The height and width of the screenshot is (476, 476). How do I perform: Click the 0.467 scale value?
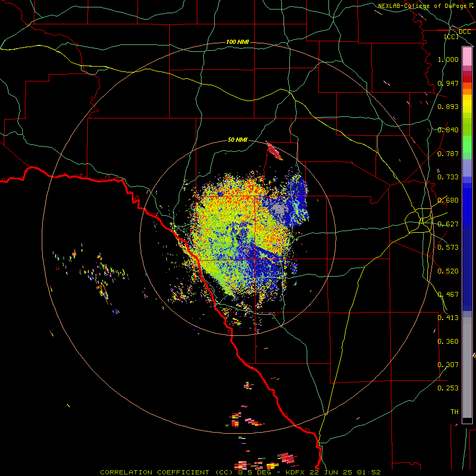click(x=448, y=295)
